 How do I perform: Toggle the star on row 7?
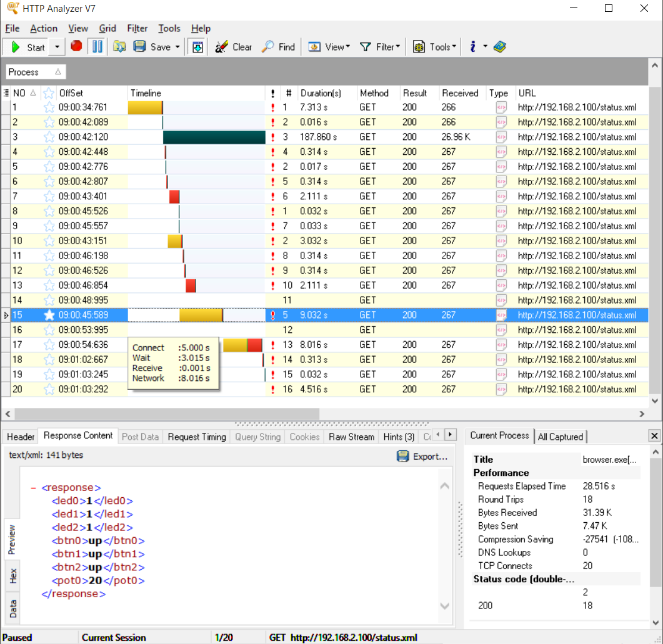[49, 197]
